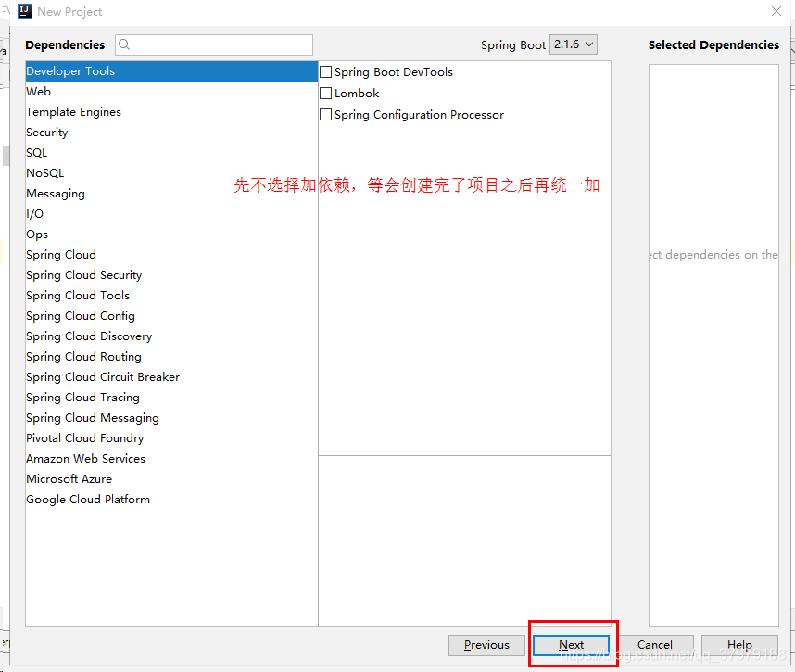
Task: Choose Spring Cloud Routing category
Action: click(171, 357)
